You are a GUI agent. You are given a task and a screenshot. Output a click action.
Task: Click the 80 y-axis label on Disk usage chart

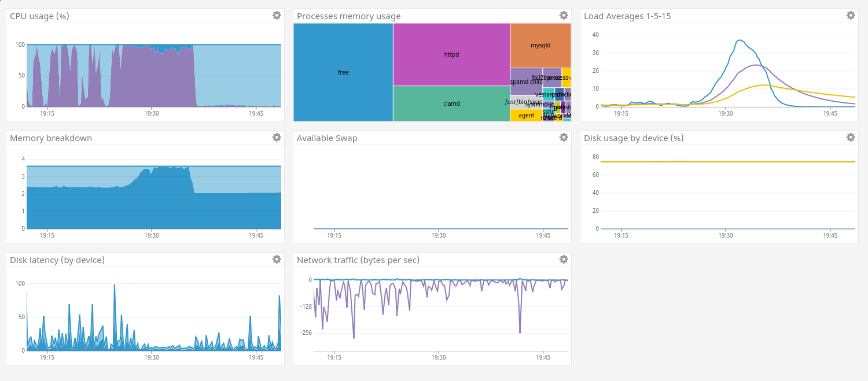(x=595, y=157)
